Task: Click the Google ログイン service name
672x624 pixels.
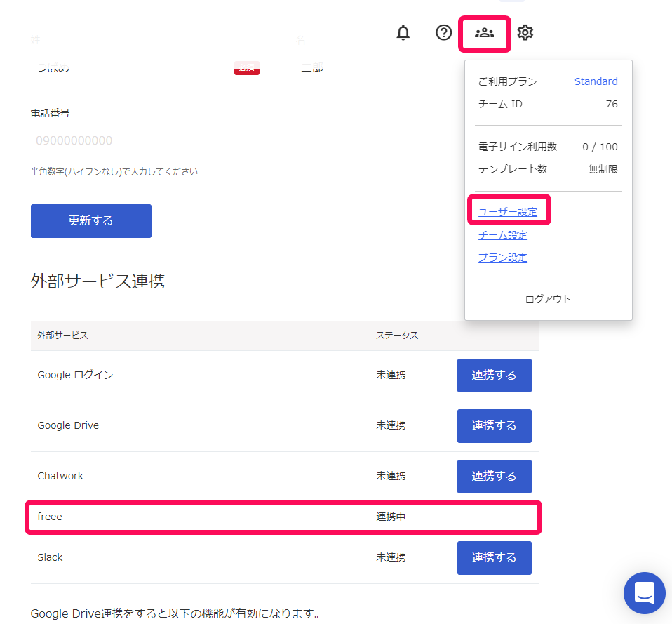Action: pos(76,375)
